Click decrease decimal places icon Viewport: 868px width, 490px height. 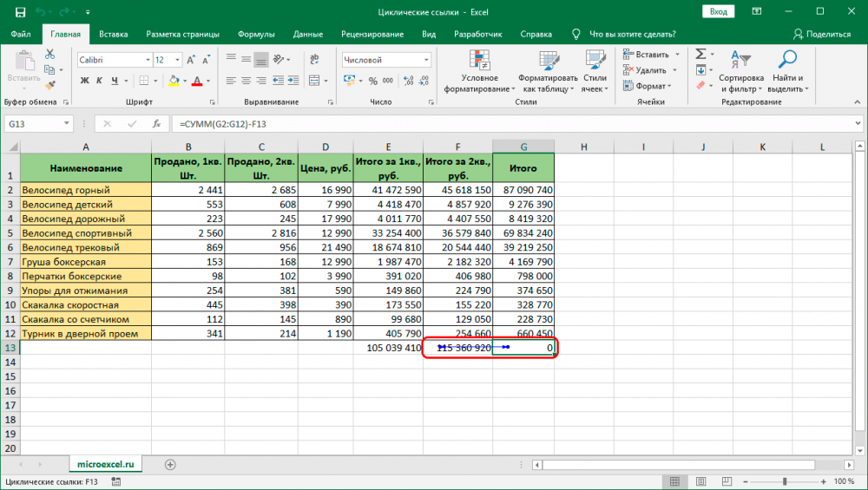pyautogui.click(x=424, y=81)
